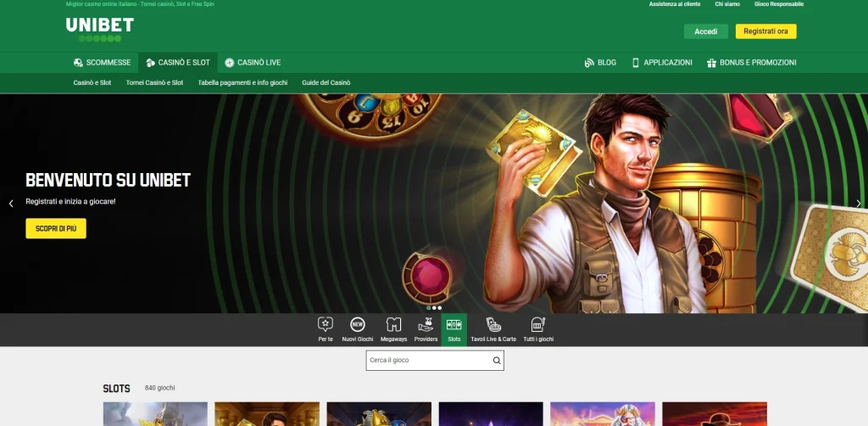
Task: Select the first carousel dot
Action: tap(428, 308)
